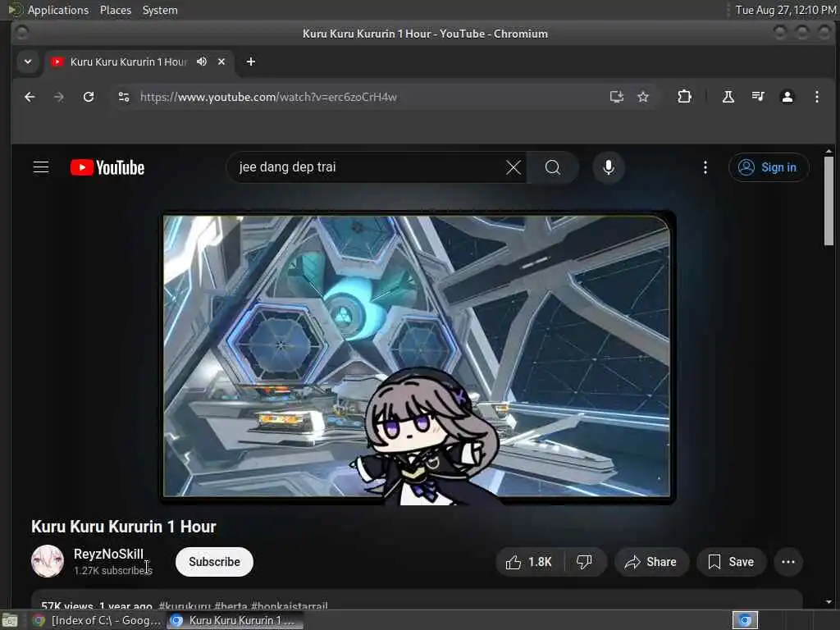Image resolution: width=840 pixels, height=630 pixels.
Task: Click the video title Kuru Kuru Kururin 1 Hour
Action: [123, 527]
